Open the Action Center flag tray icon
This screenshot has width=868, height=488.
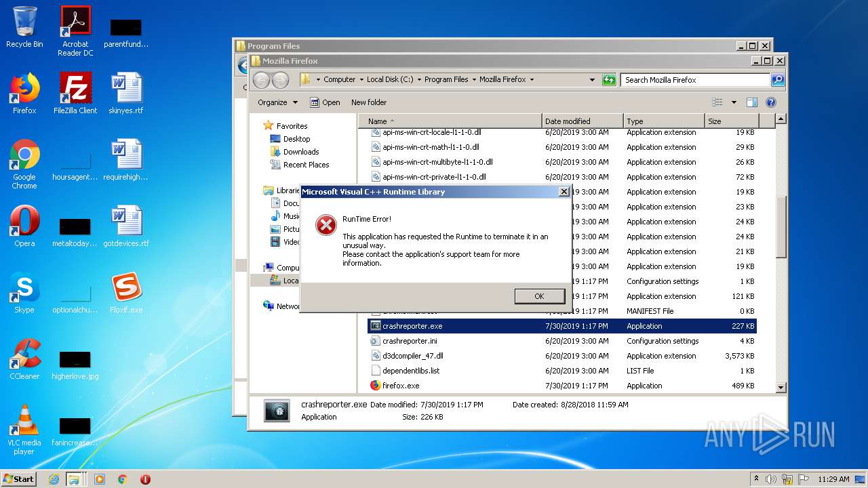804,479
